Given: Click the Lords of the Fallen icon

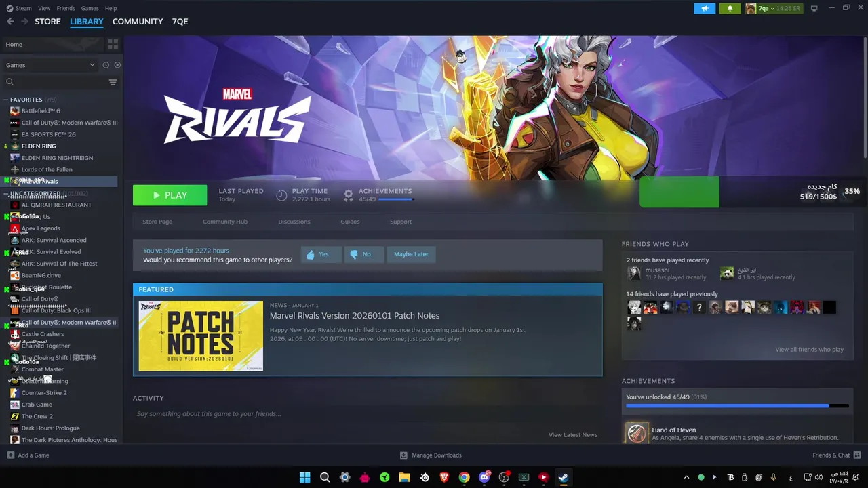Looking at the screenshot, I should point(15,169).
